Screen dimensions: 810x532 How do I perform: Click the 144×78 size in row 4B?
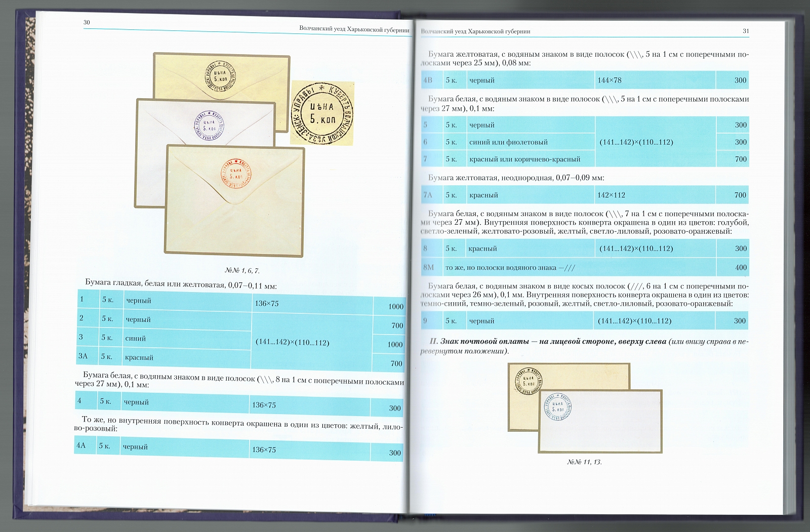610,80
